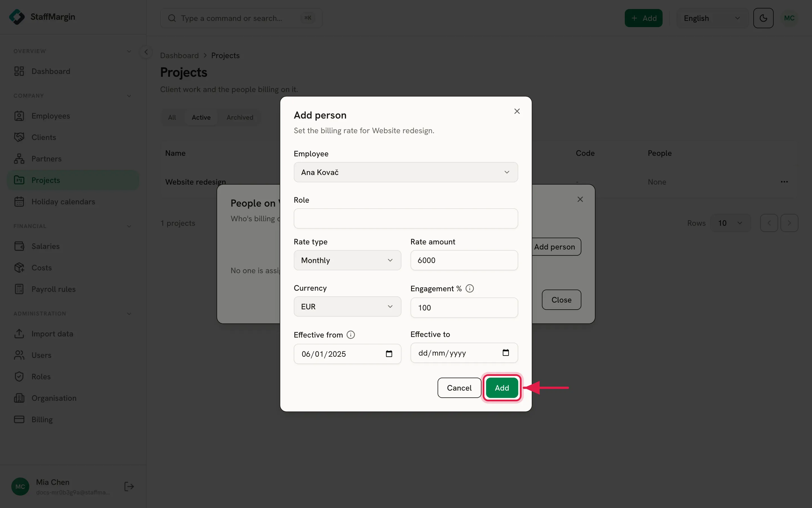Click the command search box
The image size is (812, 508).
point(241,18)
